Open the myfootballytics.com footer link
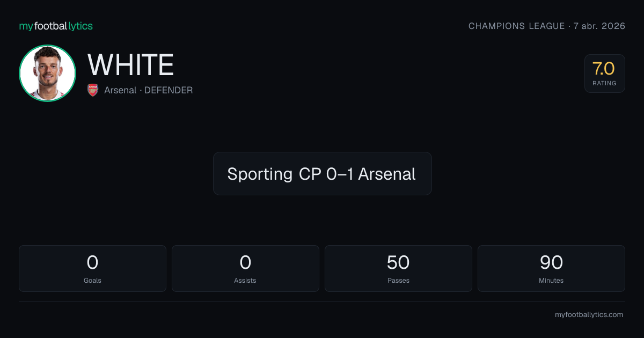644x338 pixels. (x=589, y=315)
